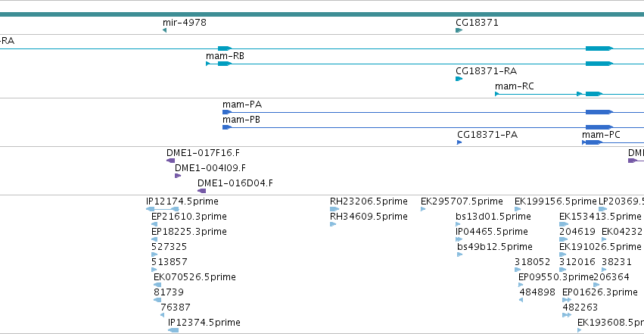Click the teal chromosome bar at top

coord(322,14)
